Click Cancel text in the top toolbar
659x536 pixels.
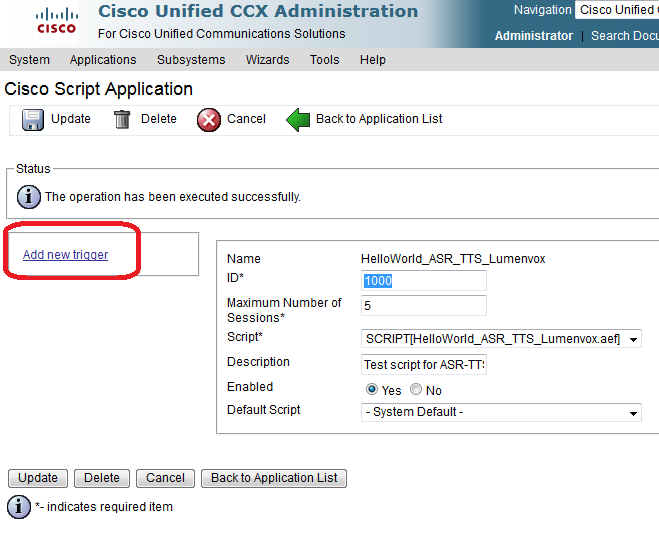tap(246, 119)
